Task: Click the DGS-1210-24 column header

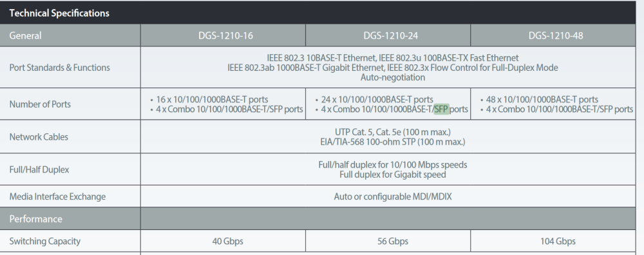Action: click(x=391, y=35)
